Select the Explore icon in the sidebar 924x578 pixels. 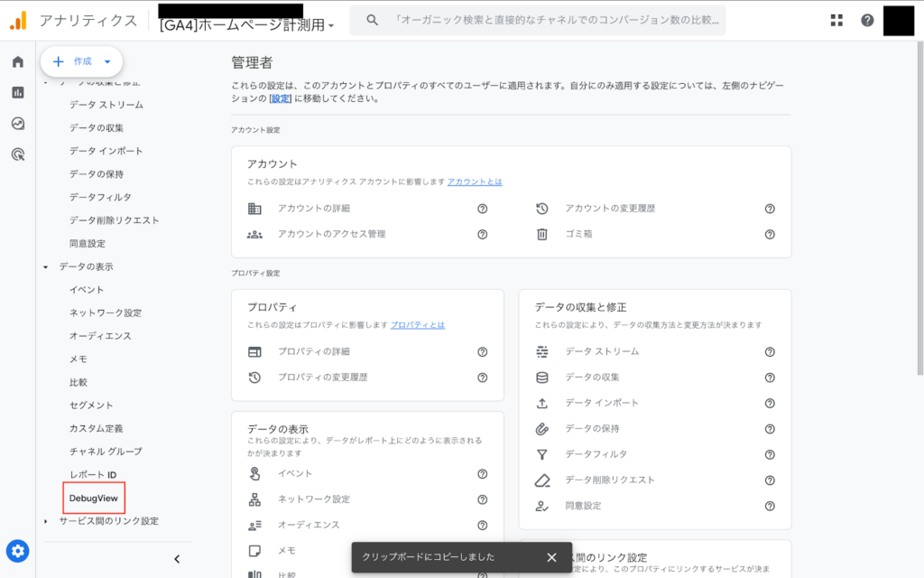[x=16, y=124]
